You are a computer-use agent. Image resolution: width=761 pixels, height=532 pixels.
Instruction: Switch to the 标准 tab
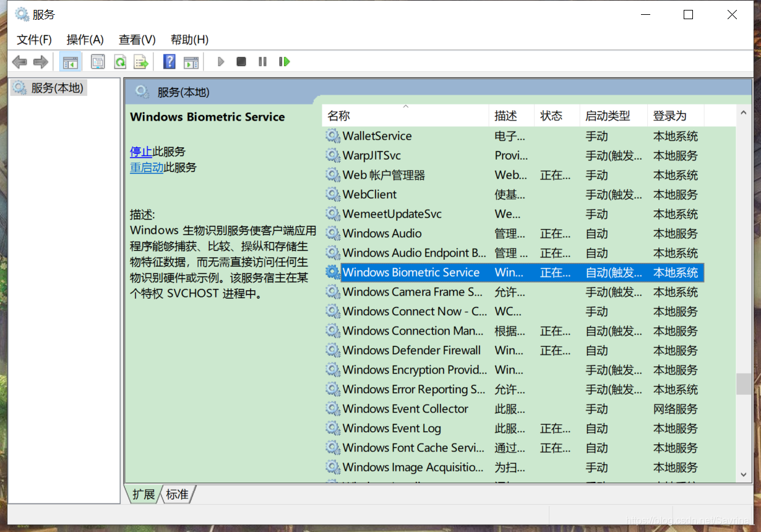click(x=178, y=494)
